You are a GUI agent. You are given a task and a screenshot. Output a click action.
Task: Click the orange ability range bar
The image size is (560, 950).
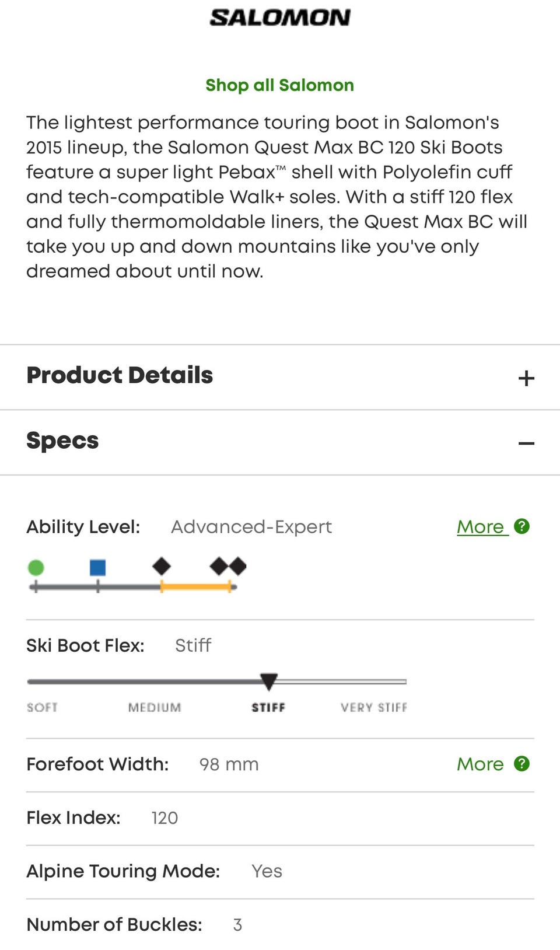(x=196, y=587)
